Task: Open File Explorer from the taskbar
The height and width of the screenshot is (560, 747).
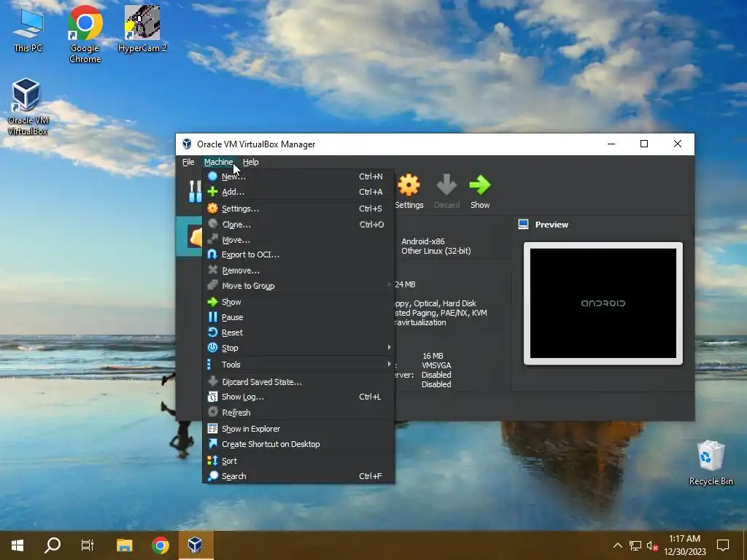Action: (124, 545)
